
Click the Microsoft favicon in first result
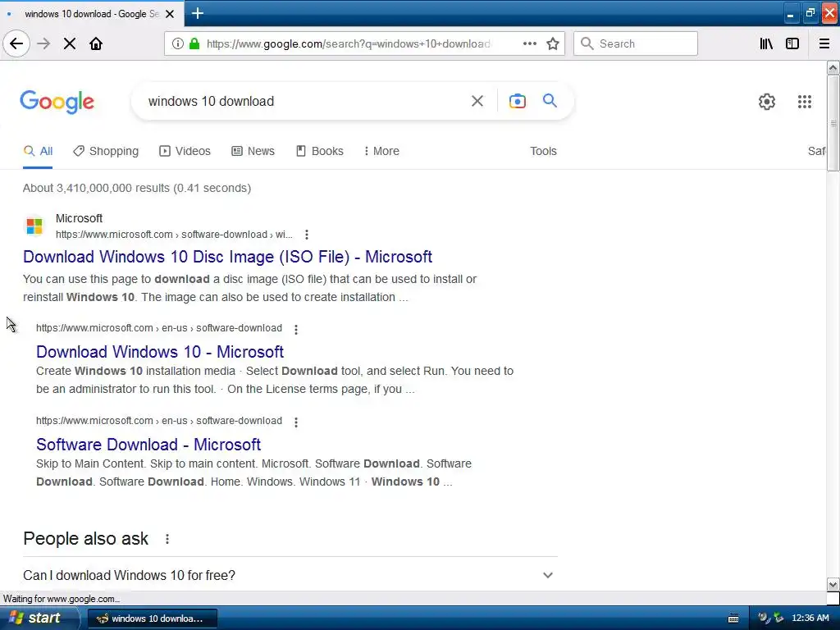pos(34,226)
